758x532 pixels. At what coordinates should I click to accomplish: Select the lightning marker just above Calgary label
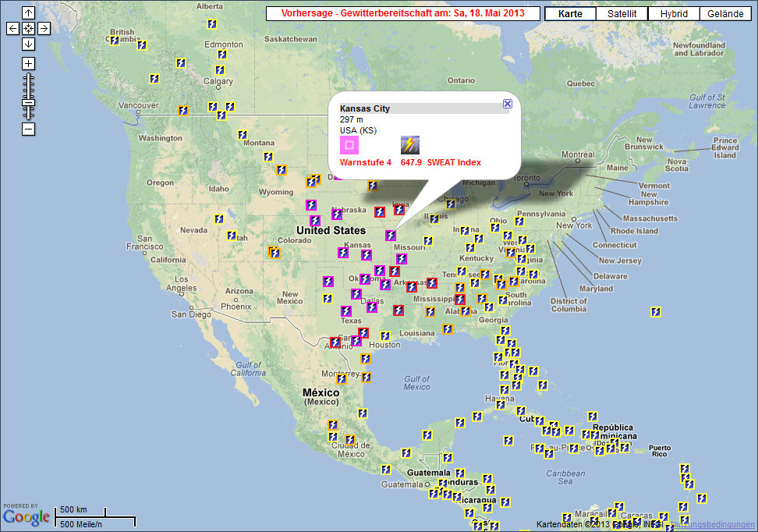[220, 70]
